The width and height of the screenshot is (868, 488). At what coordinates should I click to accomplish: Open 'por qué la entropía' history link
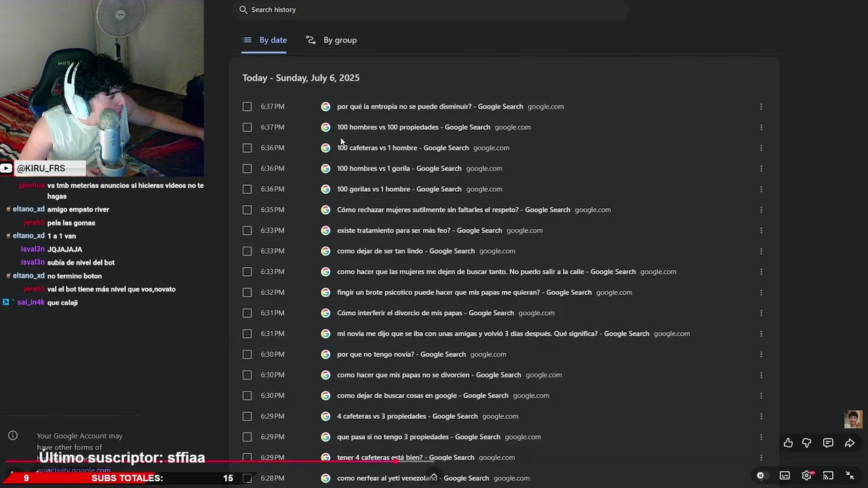point(430,106)
